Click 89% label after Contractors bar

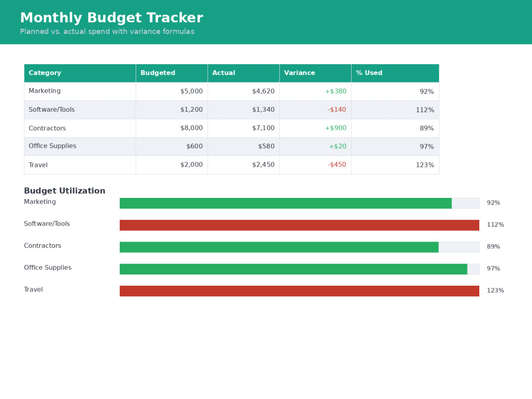pyautogui.click(x=493, y=247)
